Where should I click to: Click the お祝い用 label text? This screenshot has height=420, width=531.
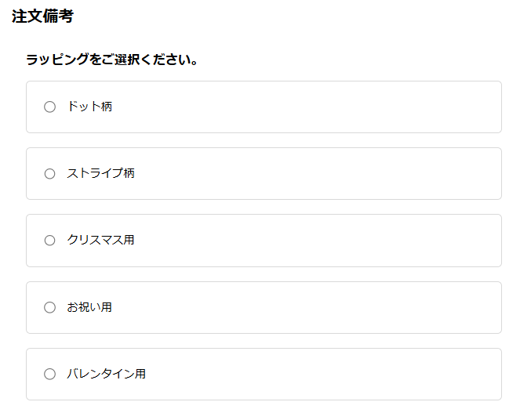tap(89, 307)
